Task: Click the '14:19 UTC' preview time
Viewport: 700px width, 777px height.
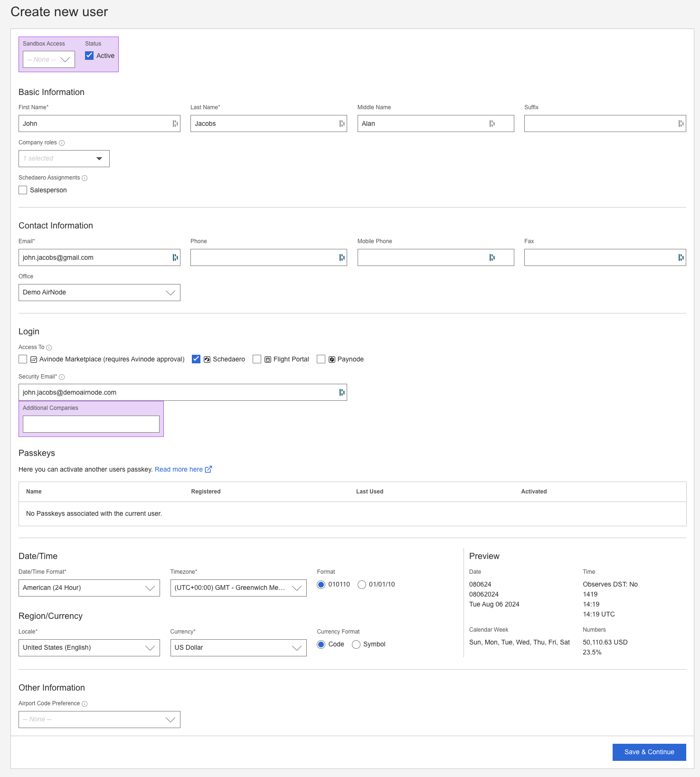Action: click(599, 615)
